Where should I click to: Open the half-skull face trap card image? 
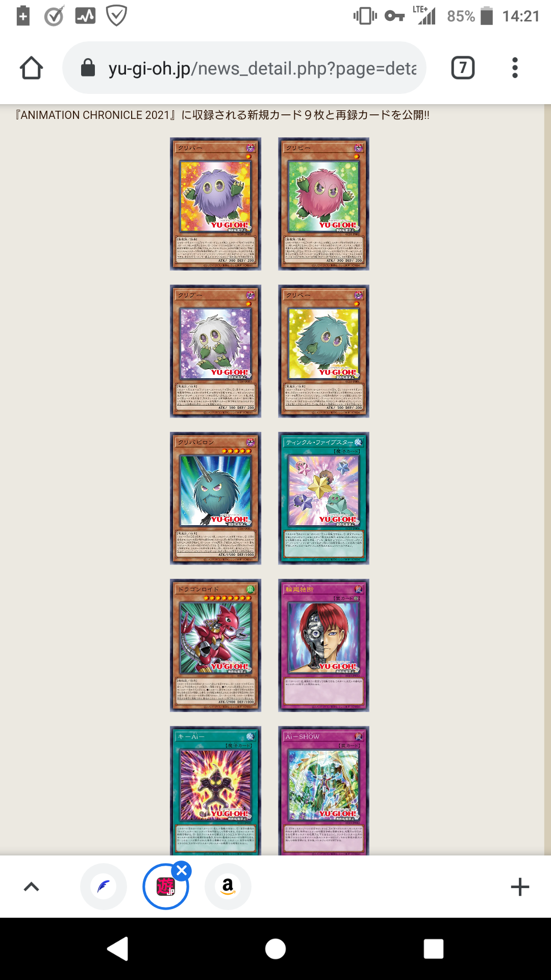coord(323,645)
